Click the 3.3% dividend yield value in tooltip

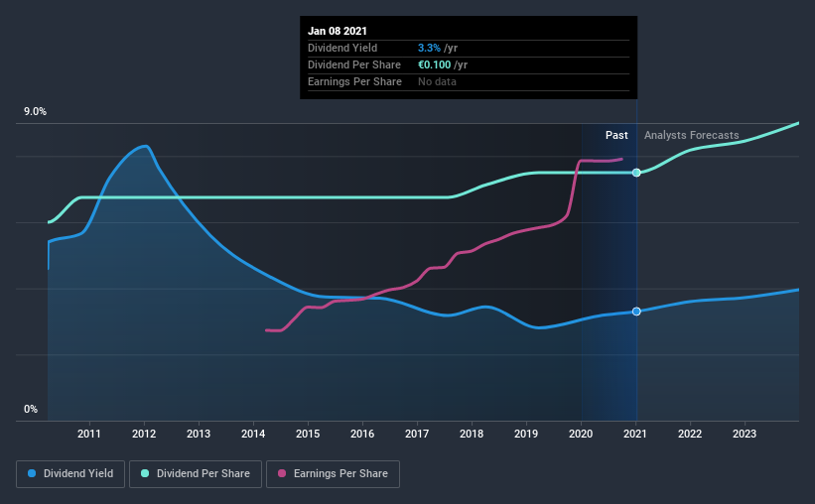click(x=429, y=48)
